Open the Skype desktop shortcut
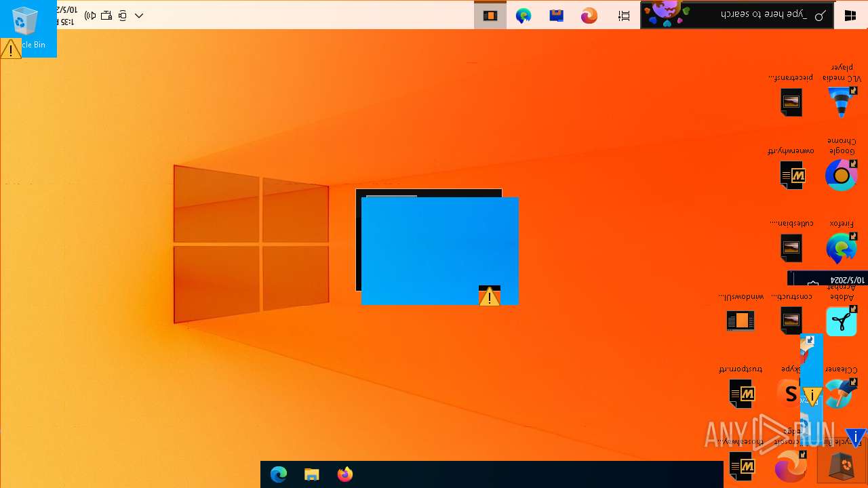 789,393
